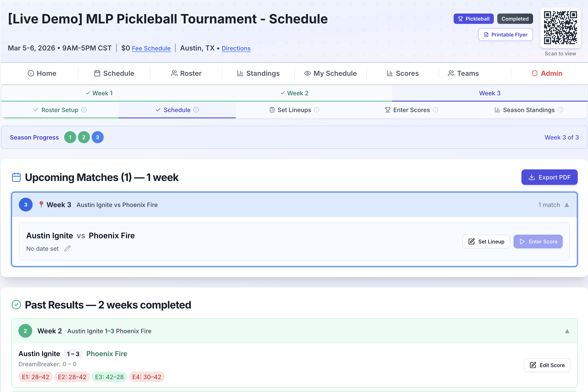The height and width of the screenshot is (392, 588).
Task: Click the Enter Scores trophy icon
Action: [387, 110]
